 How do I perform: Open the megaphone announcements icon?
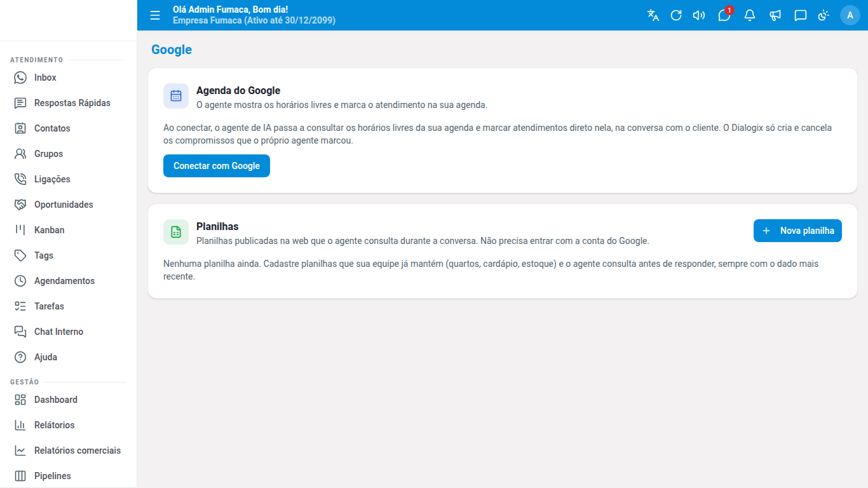pyautogui.click(x=775, y=15)
